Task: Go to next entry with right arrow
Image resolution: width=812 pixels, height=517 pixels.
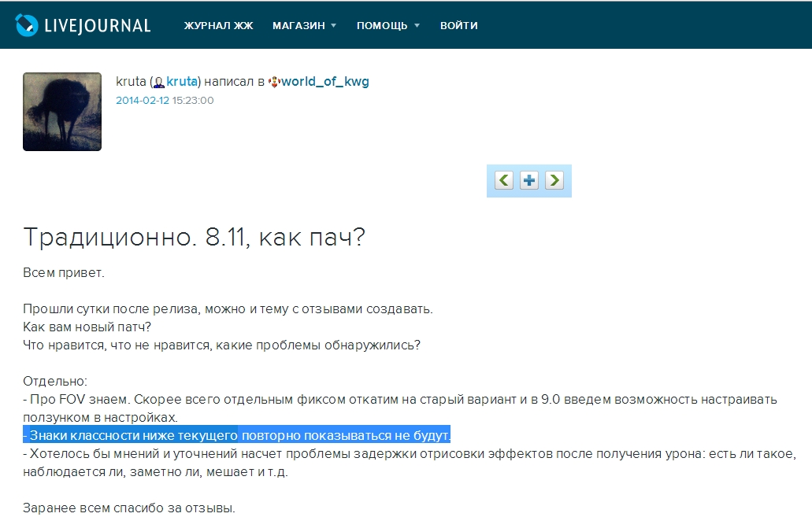Action: pos(554,180)
